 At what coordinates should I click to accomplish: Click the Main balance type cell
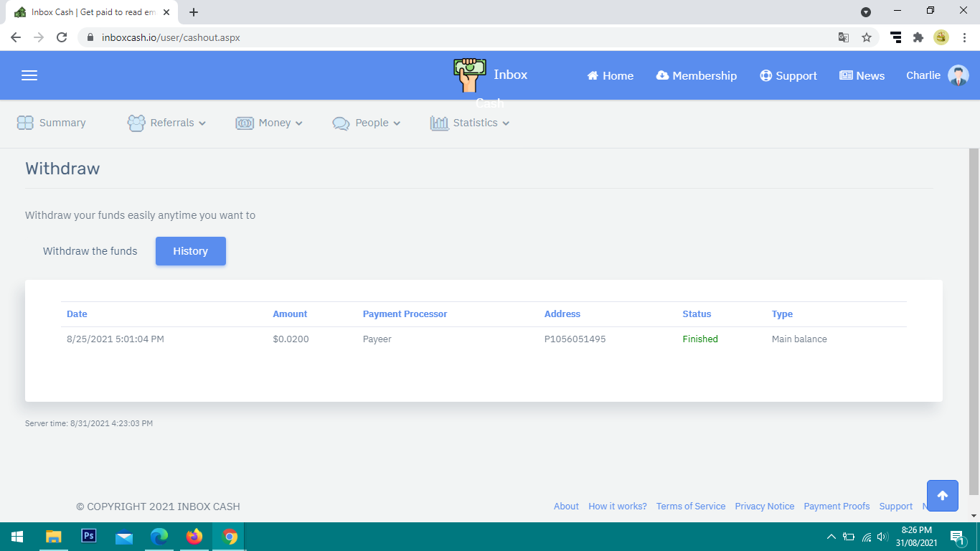[799, 339]
